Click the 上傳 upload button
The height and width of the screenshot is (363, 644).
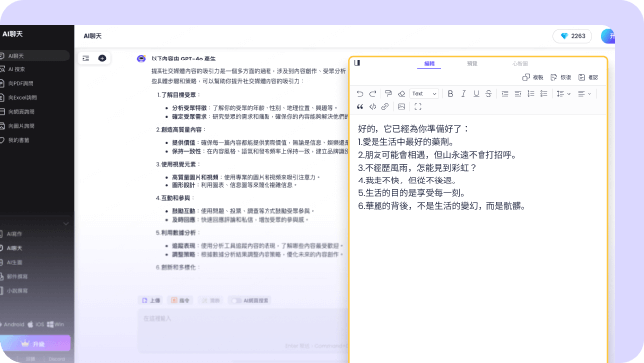(150, 301)
